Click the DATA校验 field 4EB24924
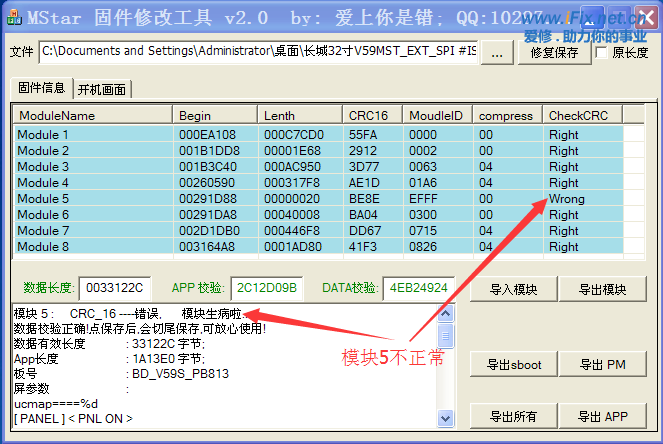 [419, 288]
